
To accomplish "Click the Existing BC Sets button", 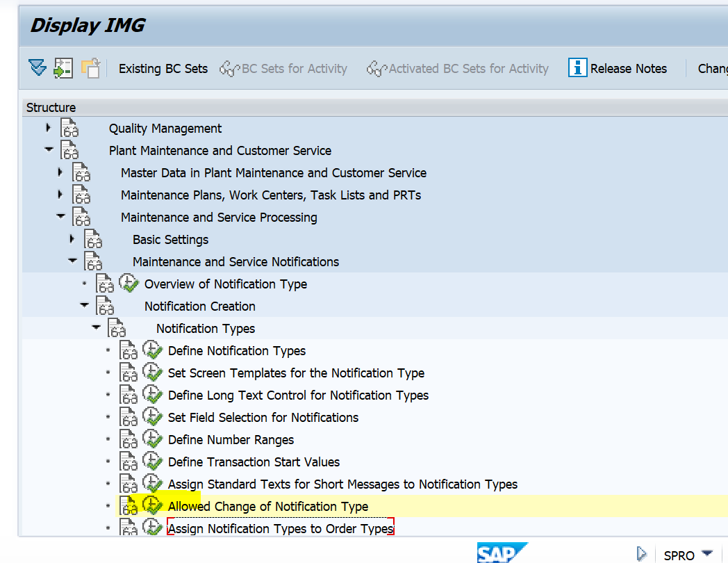I will pos(163,68).
